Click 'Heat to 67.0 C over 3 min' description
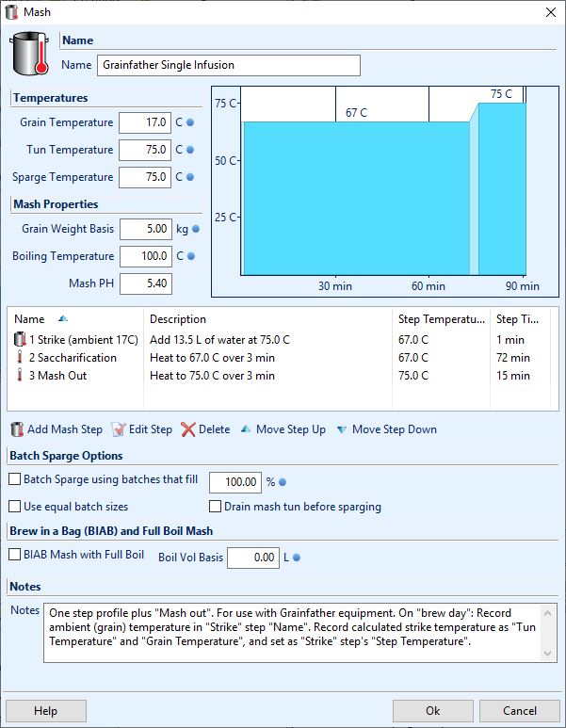566x728 pixels. [212, 358]
